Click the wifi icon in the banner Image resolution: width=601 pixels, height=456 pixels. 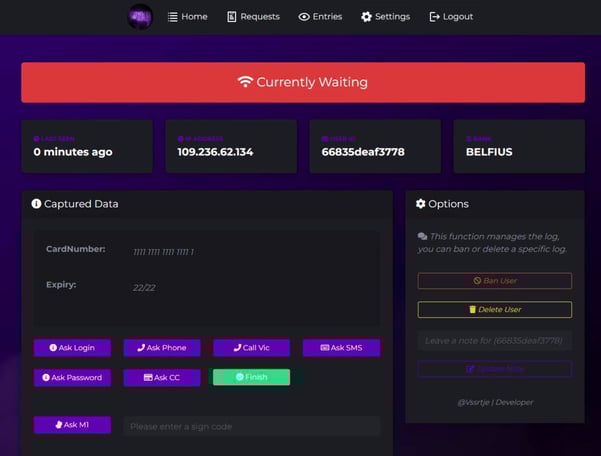point(245,82)
